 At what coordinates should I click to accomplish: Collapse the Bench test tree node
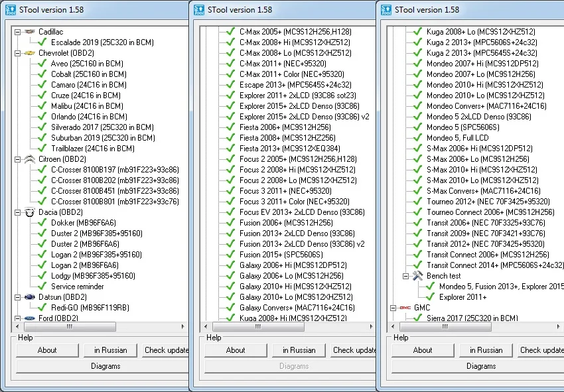coord(405,276)
